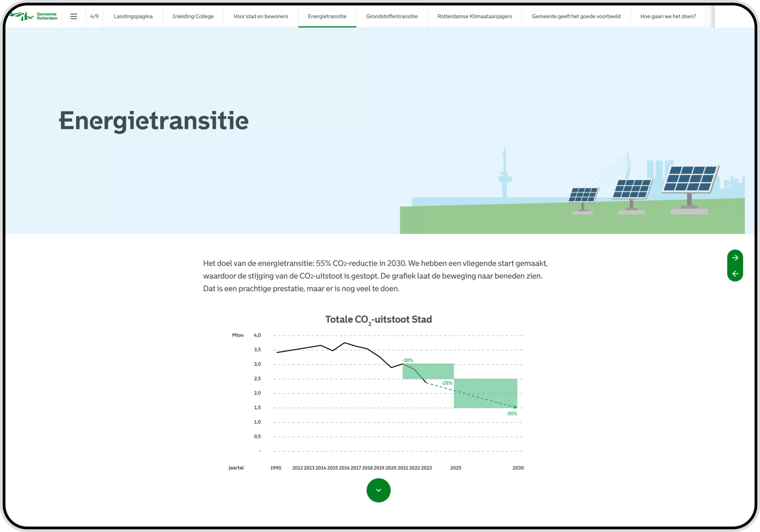Select Gemeente geeft het goede voorbeeld
The width and height of the screenshot is (760, 532).
[576, 16]
